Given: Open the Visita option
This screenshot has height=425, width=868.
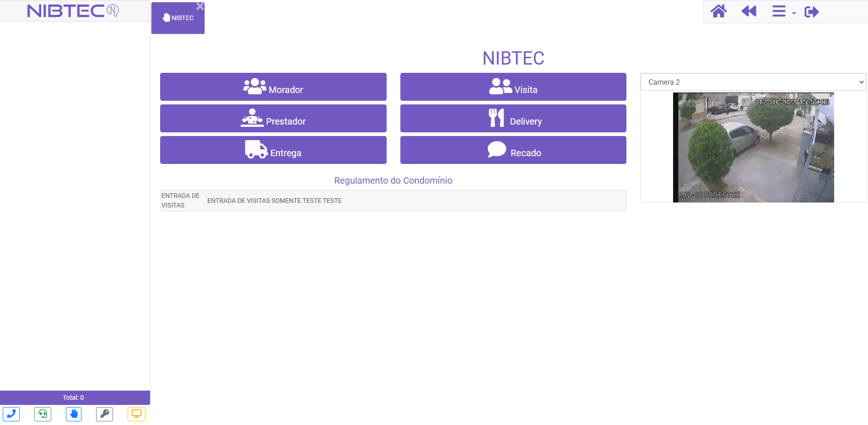Looking at the screenshot, I should pos(513,87).
